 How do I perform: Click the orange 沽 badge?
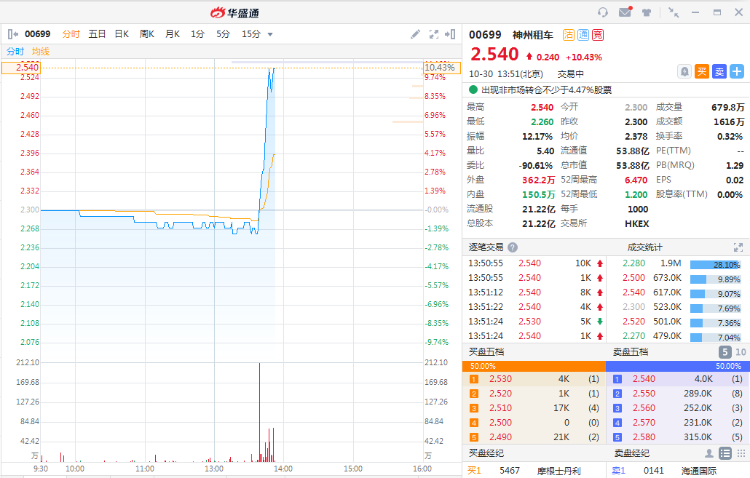tap(568, 35)
